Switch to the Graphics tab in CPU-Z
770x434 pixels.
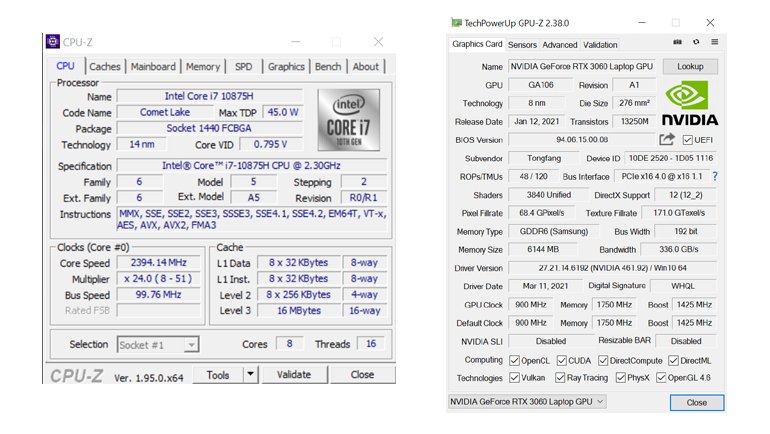point(286,67)
